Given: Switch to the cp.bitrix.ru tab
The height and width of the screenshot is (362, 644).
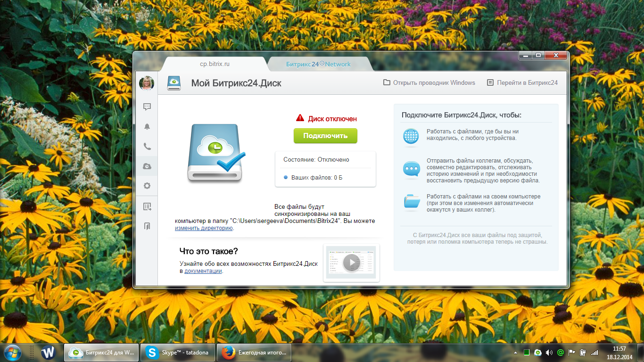Looking at the screenshot, I should coord(215,64).
